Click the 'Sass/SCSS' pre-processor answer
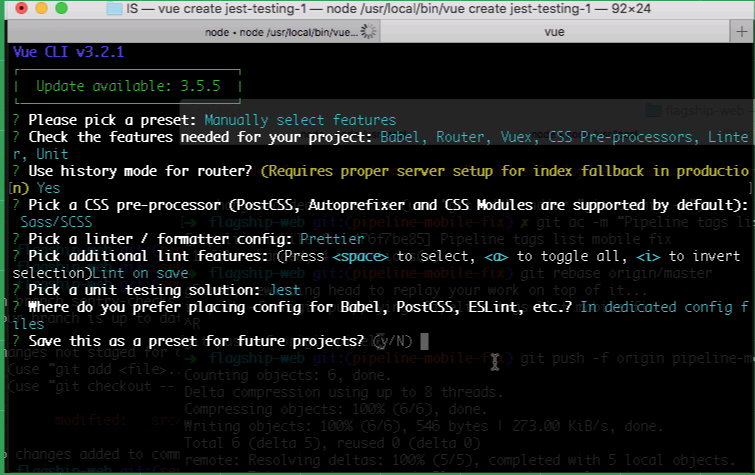Viewport: 755px width, 475px height. [x=56, y=222]
